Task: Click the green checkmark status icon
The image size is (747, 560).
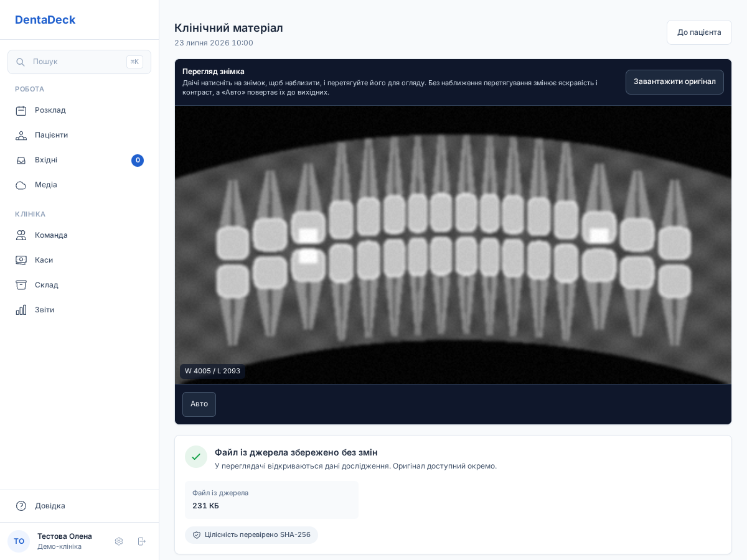Action: click(196, 457)
